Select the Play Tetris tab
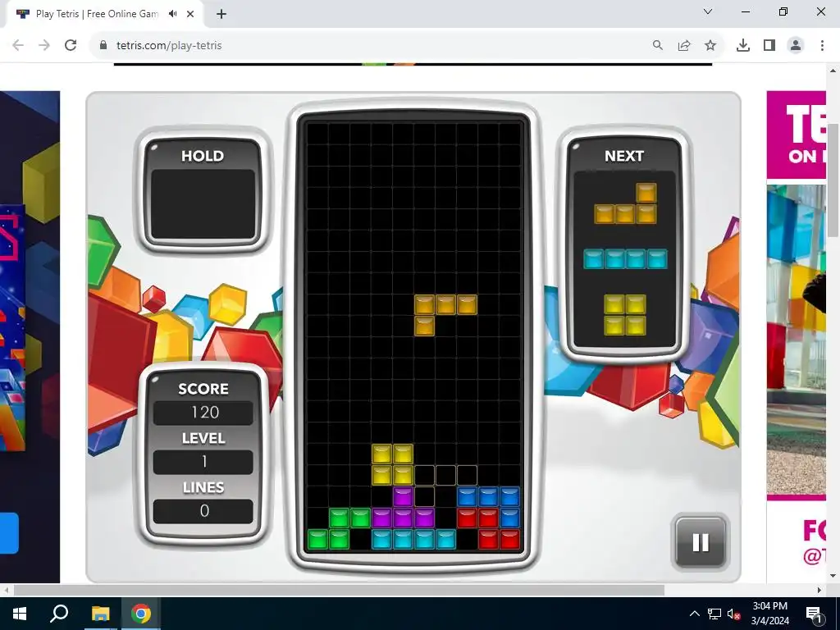The width and height of the screenshot is (840, 630). [x=97, y=14]
